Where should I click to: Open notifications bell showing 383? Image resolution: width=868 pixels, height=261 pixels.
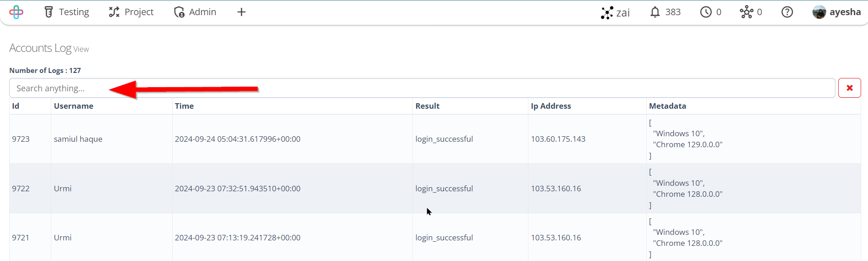pyautogui.click(x=665, y=12)
